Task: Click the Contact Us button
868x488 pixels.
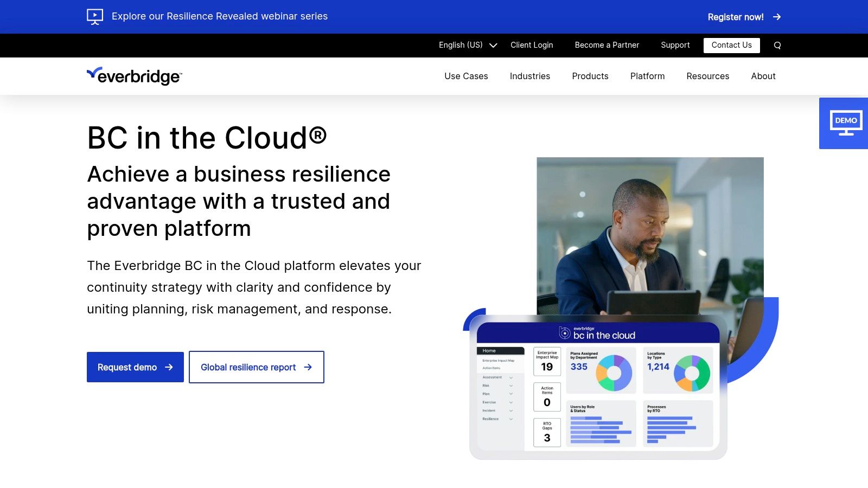Action: point(731,45)
